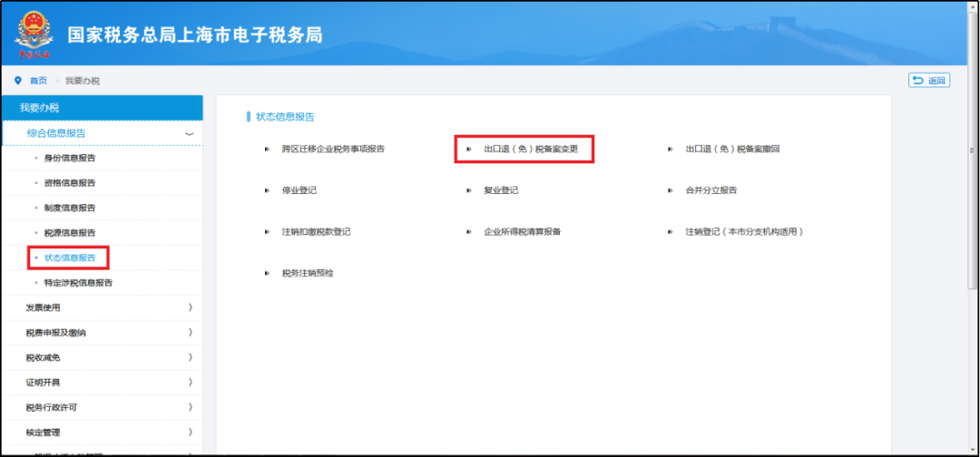The width and height of the screenshot is (980, 457).
Task: Click arrow bullet beside 合并分立报告
Action: pyautogui.click(x=671, y=190)
